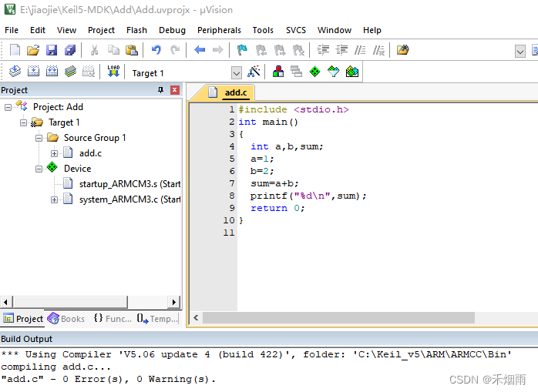
Task: Click the editor horizontal scrollbar
Action: point(339,317)
